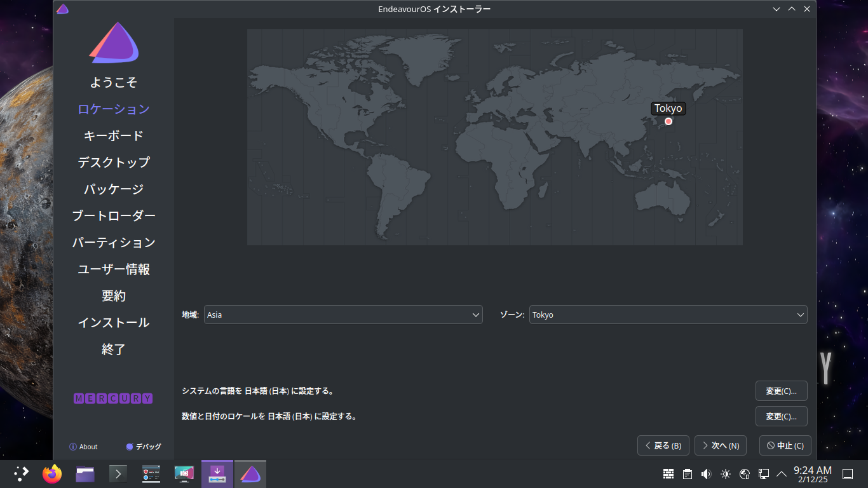Click the EndeavourOS インストーラー window title
Screen dimensions: 868x488
click(434, 9)
